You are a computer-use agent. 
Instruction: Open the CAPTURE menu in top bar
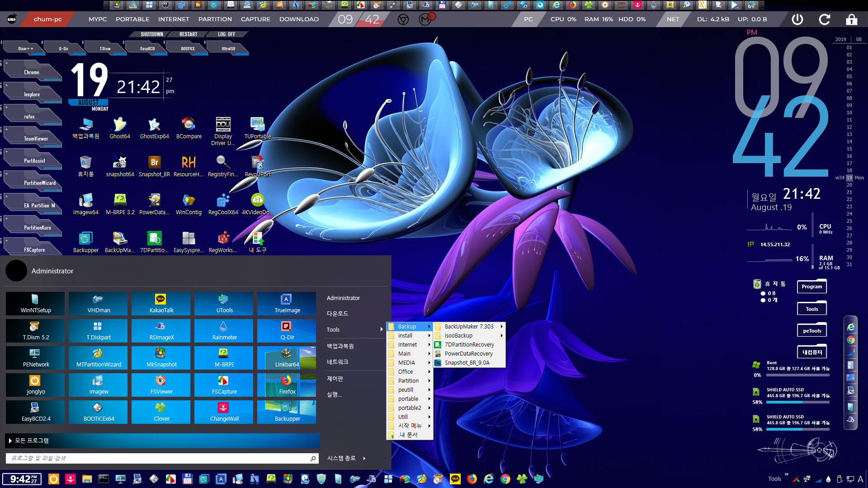point(255,19)
